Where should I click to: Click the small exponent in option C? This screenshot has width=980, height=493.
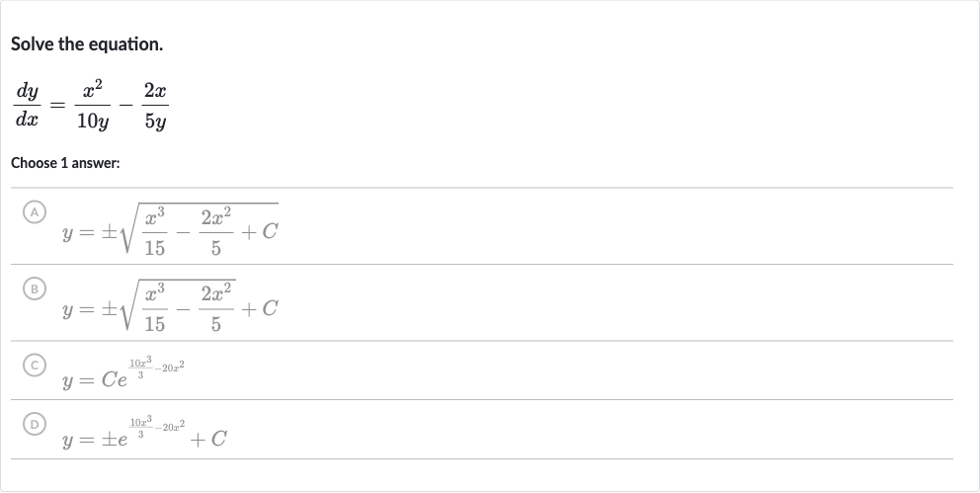(157, 368)
